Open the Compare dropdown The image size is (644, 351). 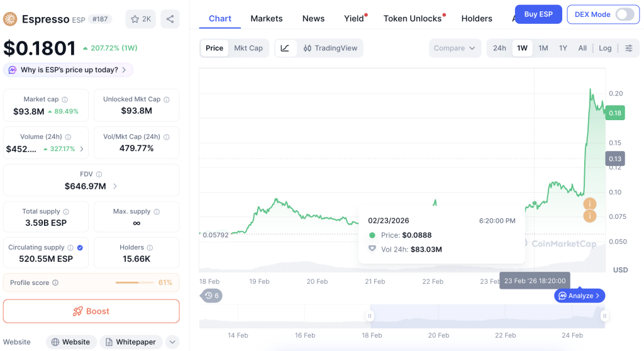(x=455, y=48)
